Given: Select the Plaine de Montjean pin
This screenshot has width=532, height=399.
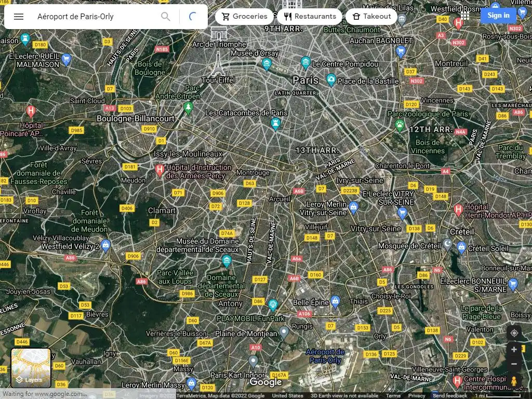Looking at the screenshot, I should click(x=284, y=333).
